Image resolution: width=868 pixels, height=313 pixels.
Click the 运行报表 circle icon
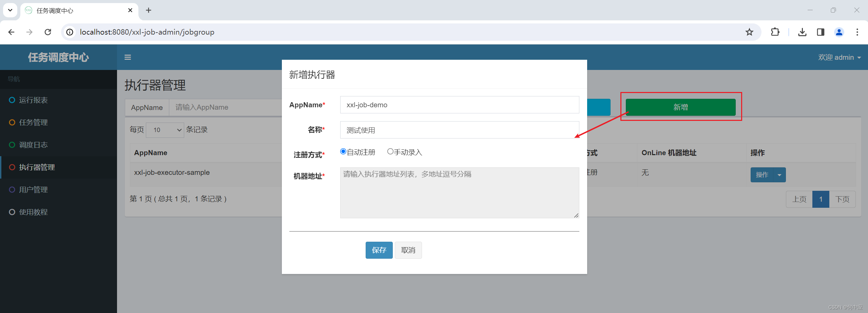[12, 100]
